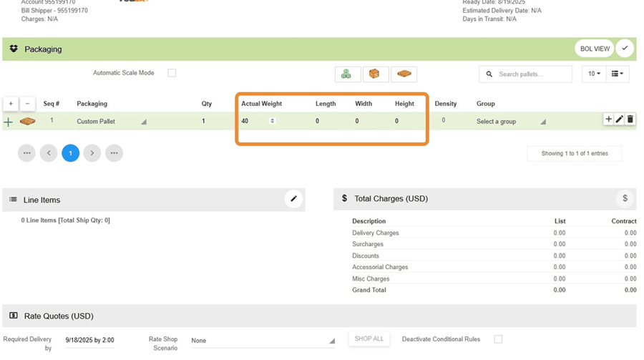Enable Automatic Scale Mode checkbox

[172, 73]
